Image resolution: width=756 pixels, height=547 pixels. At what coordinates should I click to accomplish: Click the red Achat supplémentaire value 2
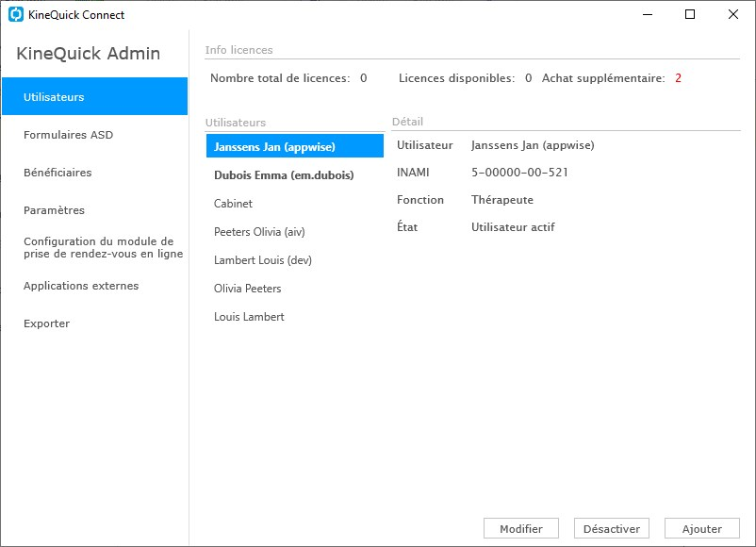pyautogui.click(x=678, y=78)
